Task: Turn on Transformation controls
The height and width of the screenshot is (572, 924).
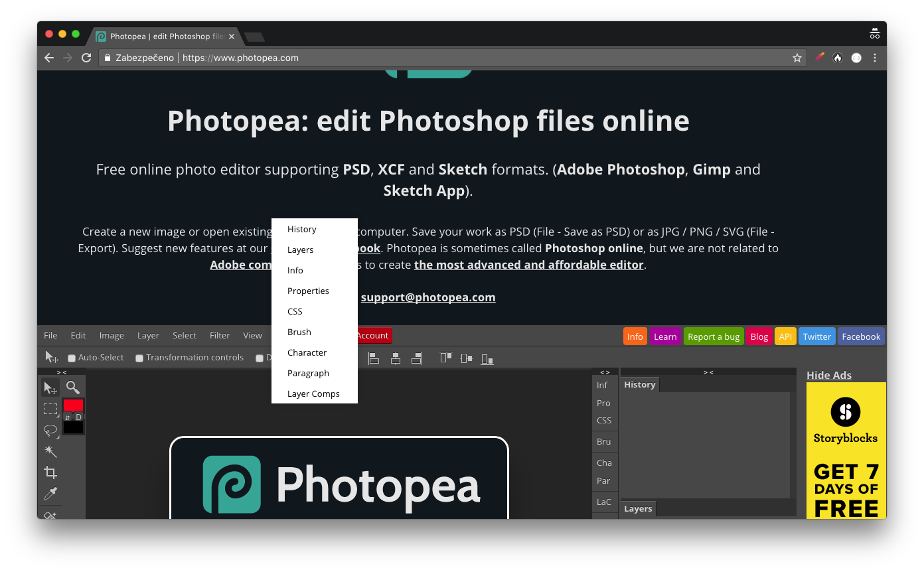Action: click(x=139, y=357)
